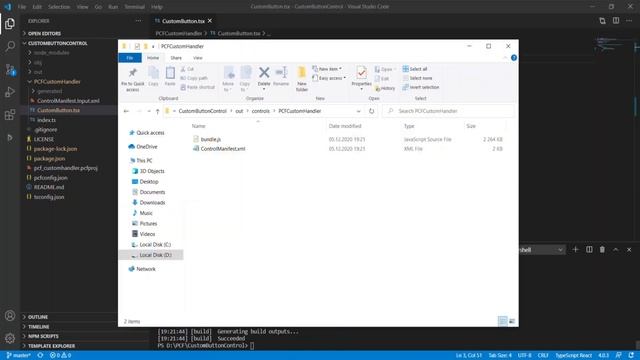Select the ControlManifest.xml file in File Explorer
The width and height of the screenshot is (640, 360).
coord(223,149)
